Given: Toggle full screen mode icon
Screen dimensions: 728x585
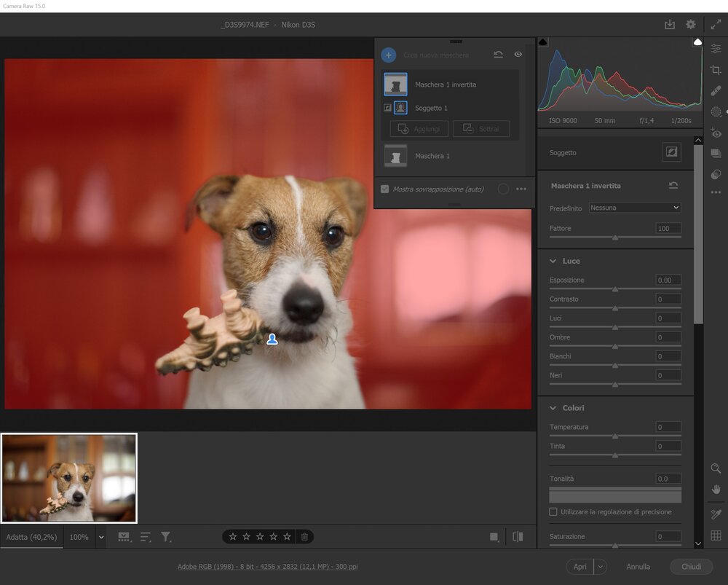Looking at the screenshot, I should pyautogui.click(x=716, y=25).
